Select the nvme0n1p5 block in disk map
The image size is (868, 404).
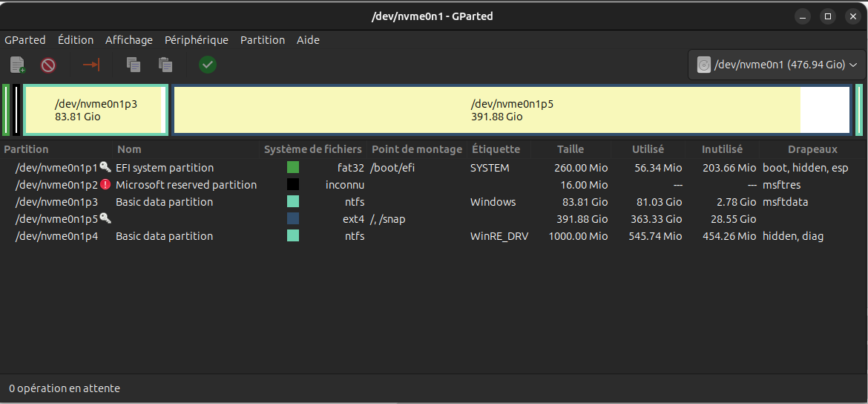(x=511, y=110)
